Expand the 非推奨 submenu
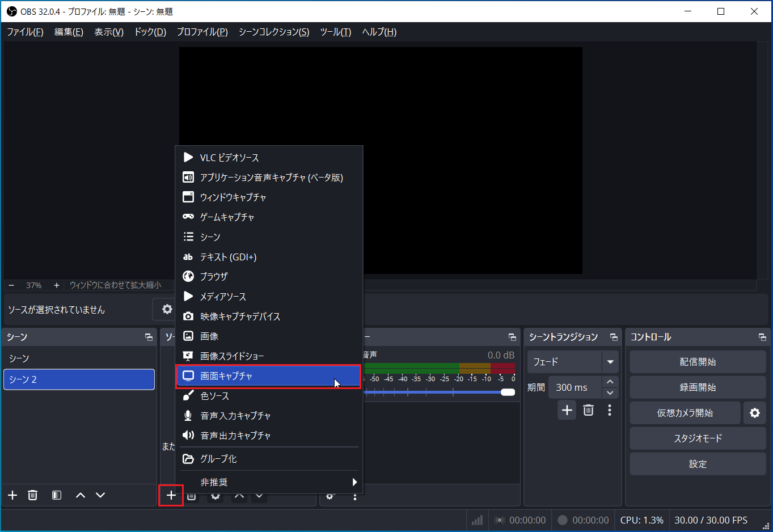The height and width of the screenshot is (532, 773). click(269, 482)
